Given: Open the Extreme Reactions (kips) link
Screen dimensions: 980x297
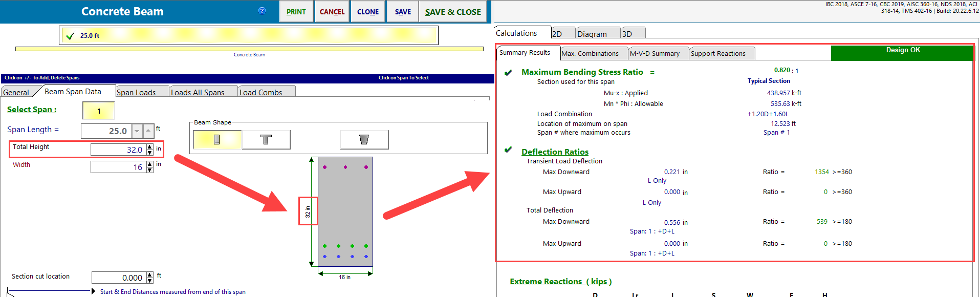Looking at the screenshot, I should click(560, 282).
